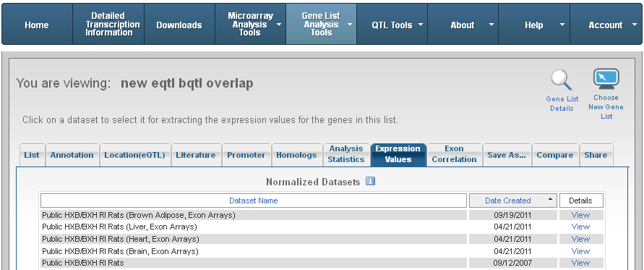
Task: Select the Expression Values tab
Action: [x=398, y=154]
